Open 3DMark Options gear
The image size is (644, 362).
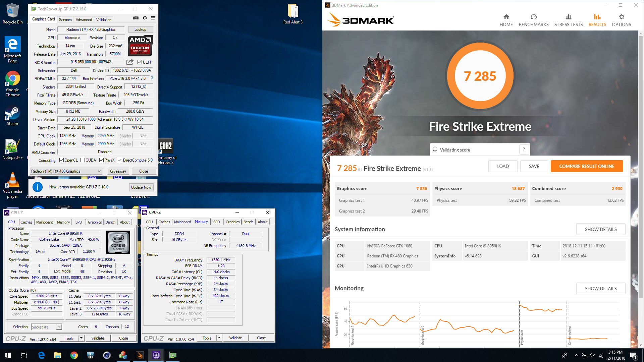(622, 20)
